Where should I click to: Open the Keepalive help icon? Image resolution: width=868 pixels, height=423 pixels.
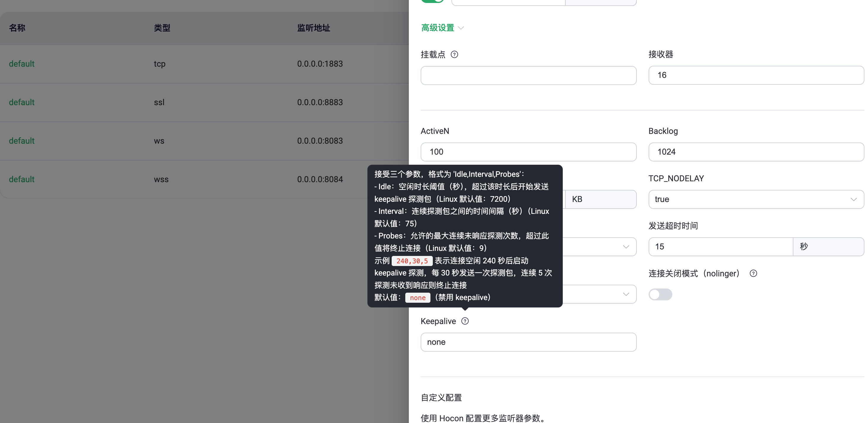coord(465,321)
